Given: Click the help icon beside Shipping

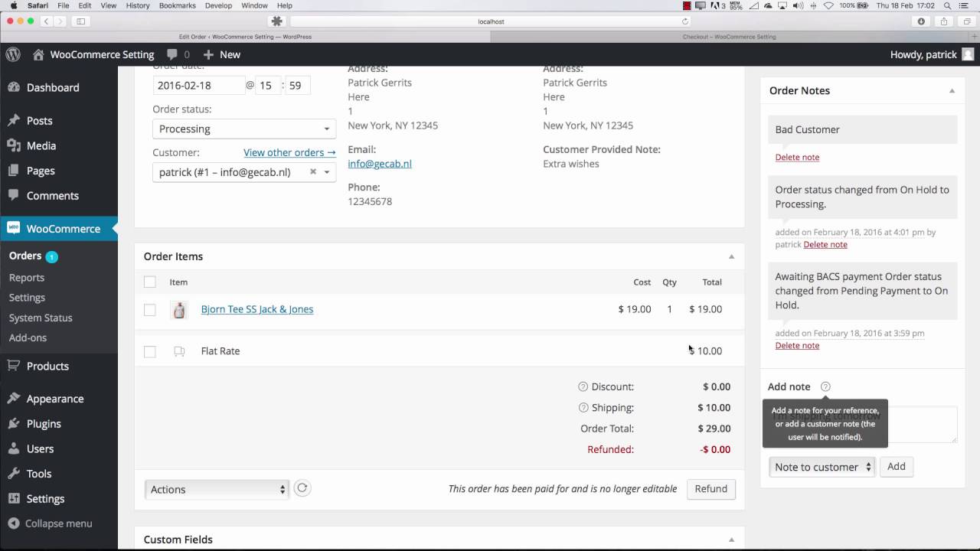Looking at the screenshot, I should tap(583, 407).
